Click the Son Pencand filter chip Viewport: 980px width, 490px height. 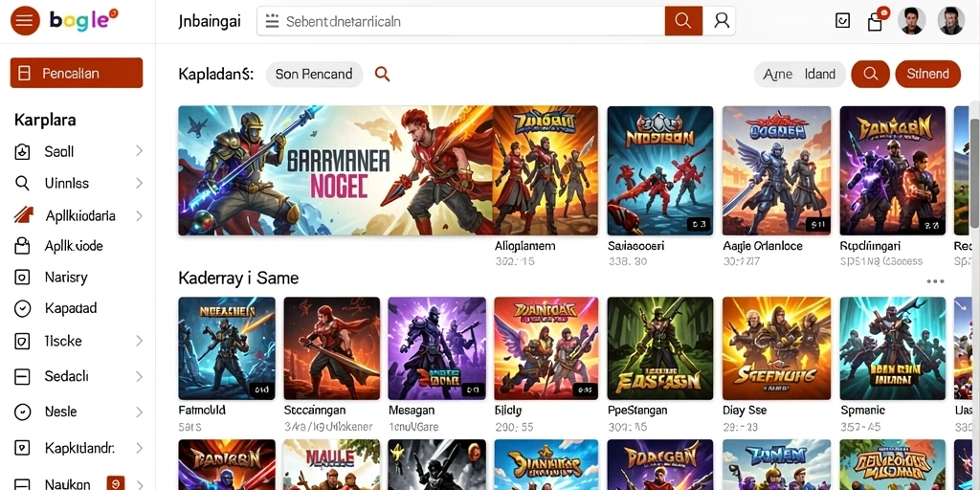coord(314,74)
